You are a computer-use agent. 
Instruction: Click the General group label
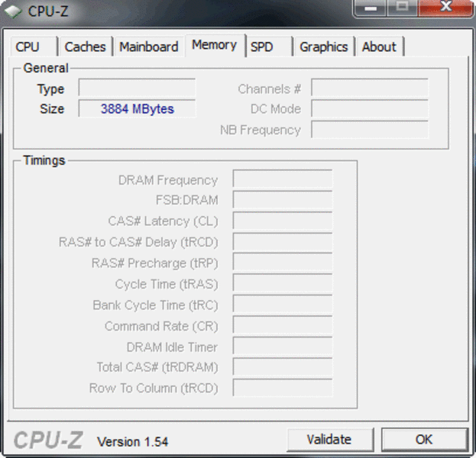point(46,68)
